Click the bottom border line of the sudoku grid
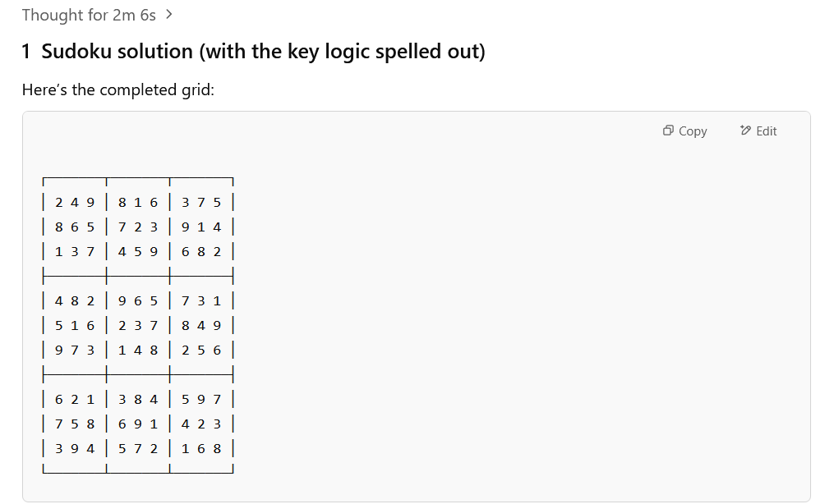The width and height of the screenshot is (820, 504). click(x=138, y=471)
